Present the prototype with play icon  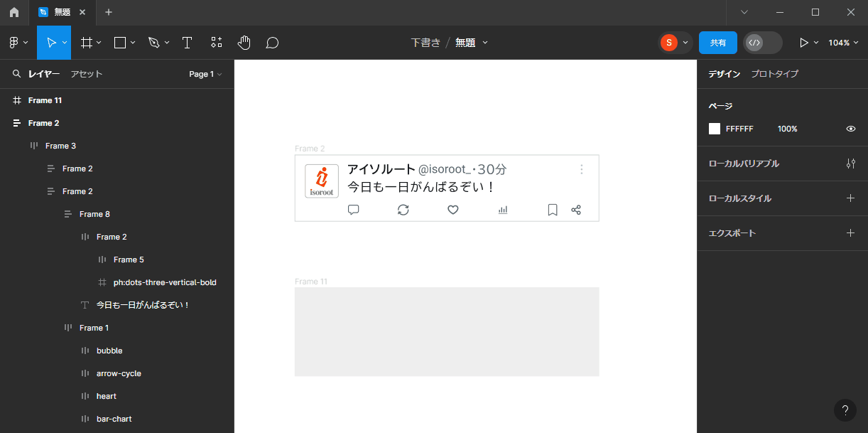tap(804, 43)
